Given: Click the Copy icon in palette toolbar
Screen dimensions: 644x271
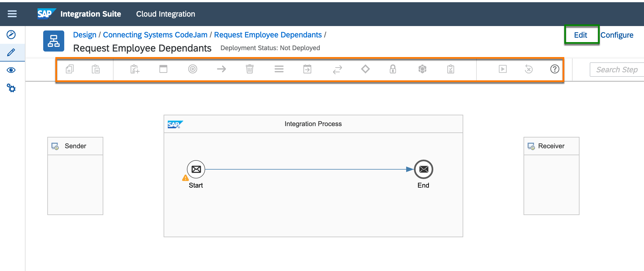Looking at the screenshot, I should point(70,69).
